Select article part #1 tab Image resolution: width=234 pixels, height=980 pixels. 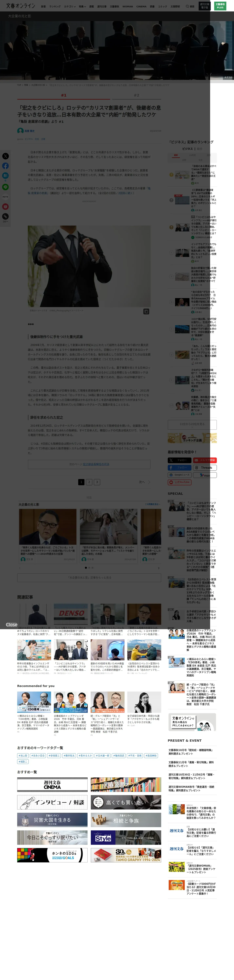[x=64, y=96]
